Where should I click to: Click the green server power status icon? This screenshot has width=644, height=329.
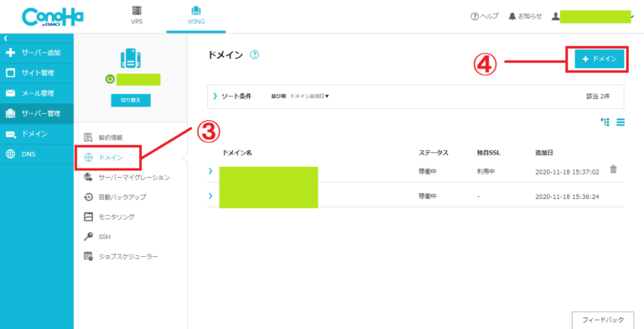pos(110,80)
